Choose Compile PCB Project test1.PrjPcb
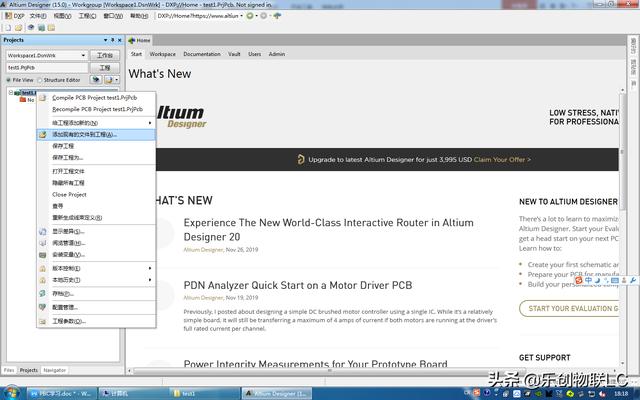This screenshot has width=640, height=400. 96,98
